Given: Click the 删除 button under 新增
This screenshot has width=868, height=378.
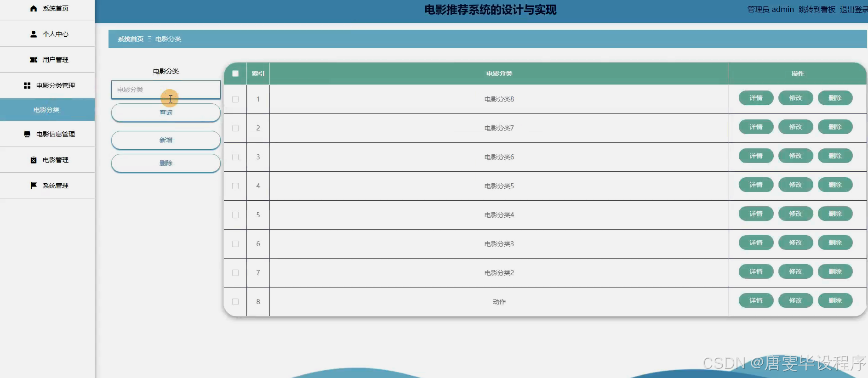Looking at the screenshot, I should pos(166,163).
